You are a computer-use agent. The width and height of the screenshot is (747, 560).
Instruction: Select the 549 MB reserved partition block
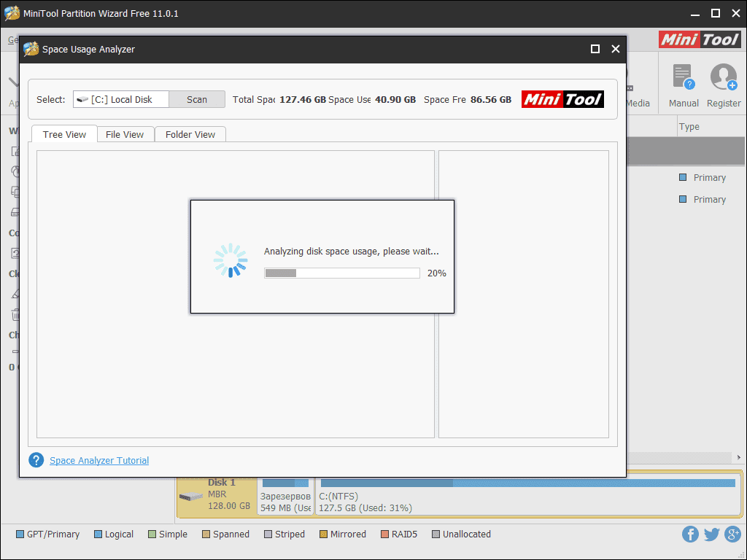coord(285,496)
